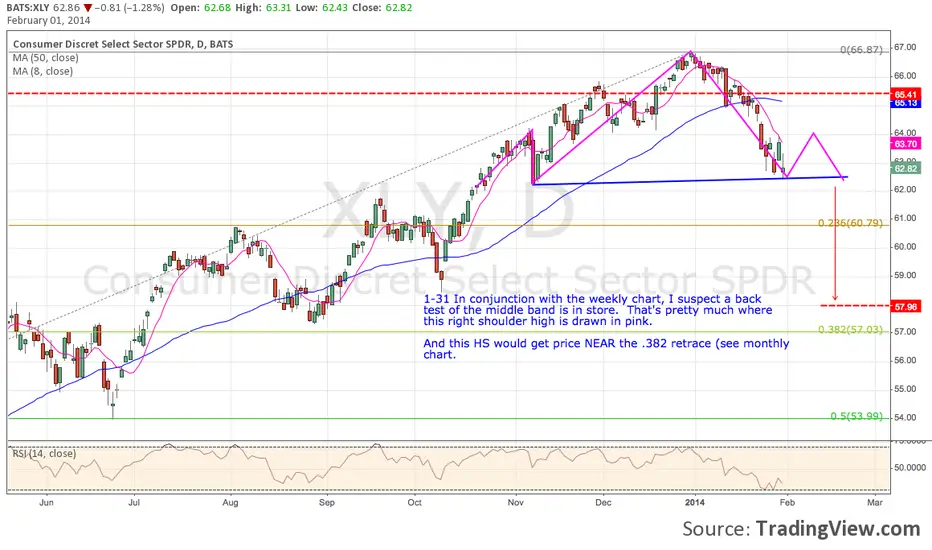Screen dimensions: 932x550
Task: Click the 1-31 blue annotation about weekly chart
Action: tap(597, 310)
